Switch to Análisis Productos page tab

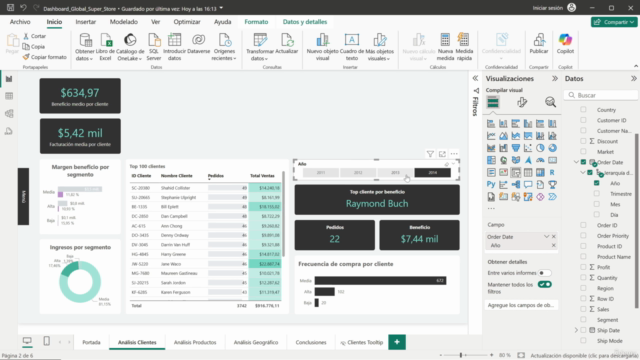pos(195,342)
